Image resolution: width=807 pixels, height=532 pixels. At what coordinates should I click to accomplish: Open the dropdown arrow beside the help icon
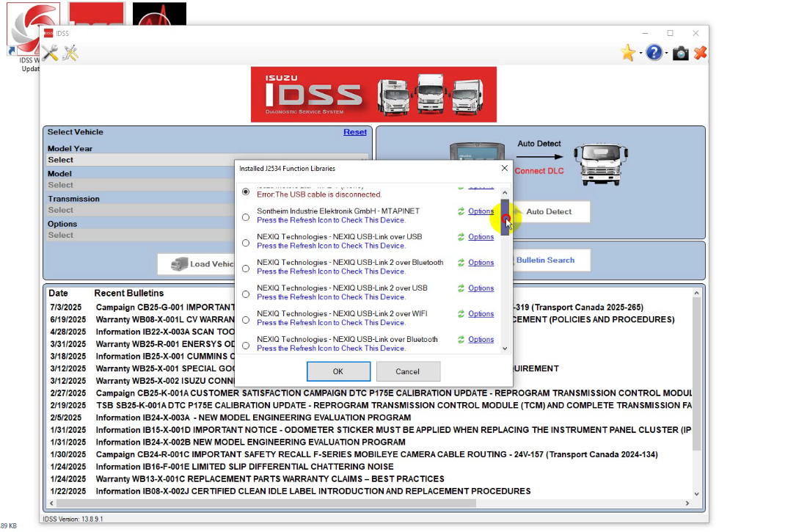tap(666, 53)
